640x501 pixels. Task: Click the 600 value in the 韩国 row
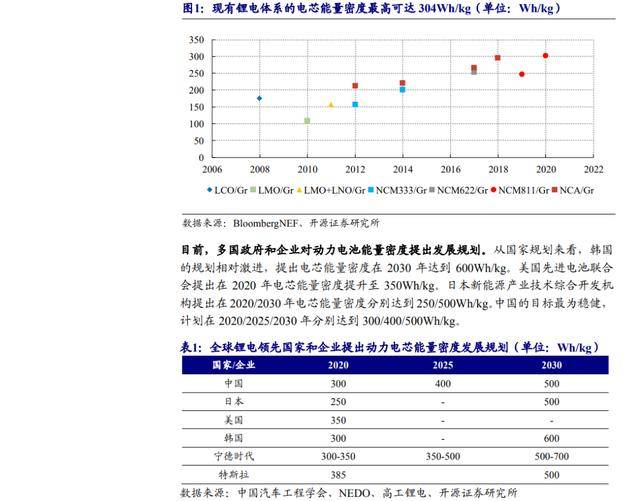pos(551,439)
